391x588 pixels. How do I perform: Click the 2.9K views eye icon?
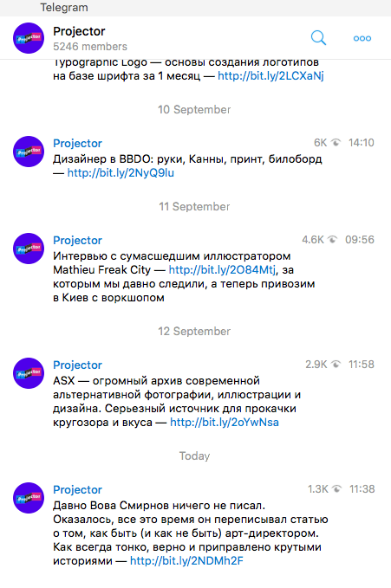click(x=336, y=364)
